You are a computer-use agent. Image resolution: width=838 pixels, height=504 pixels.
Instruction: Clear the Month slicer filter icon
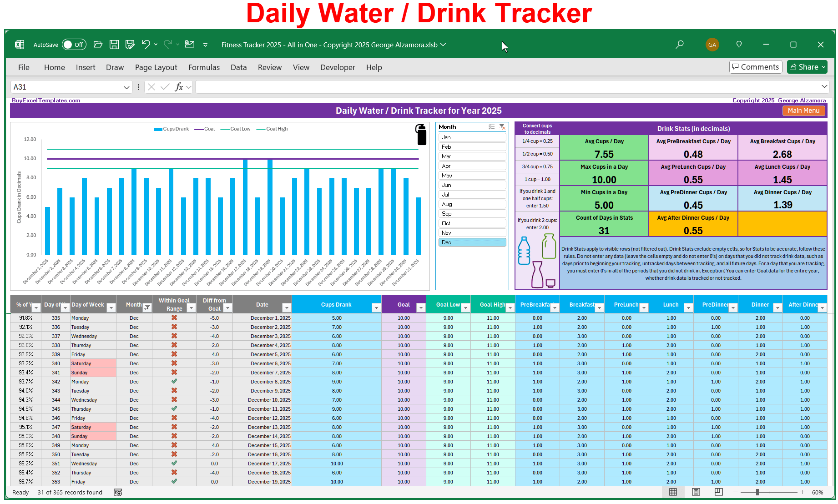[503, 127]
